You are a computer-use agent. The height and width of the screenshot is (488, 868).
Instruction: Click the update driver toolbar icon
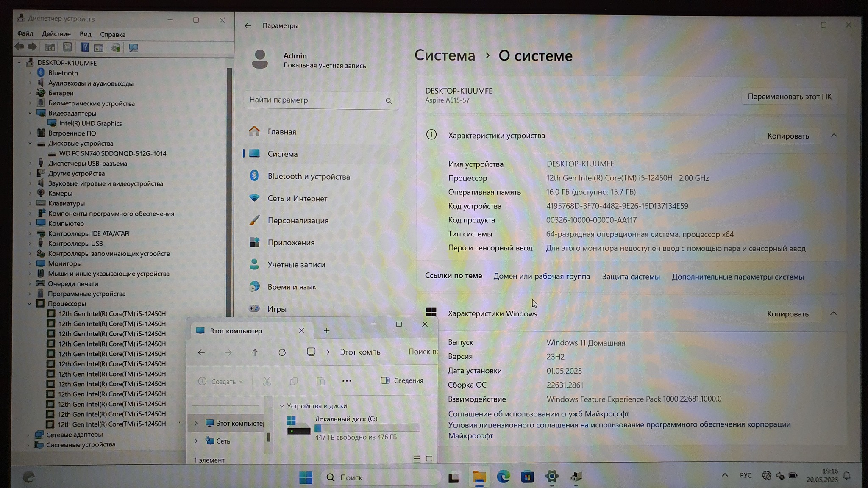[x=116, y=47]
